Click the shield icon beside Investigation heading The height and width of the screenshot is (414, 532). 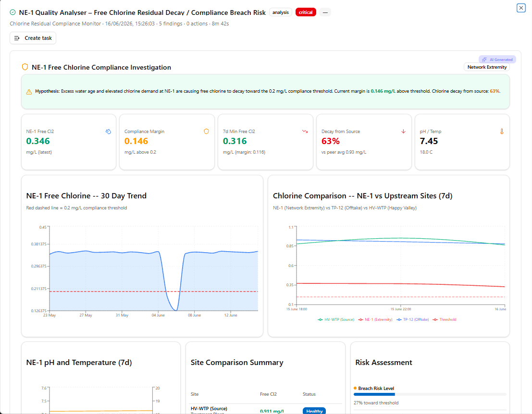[25, 67]
